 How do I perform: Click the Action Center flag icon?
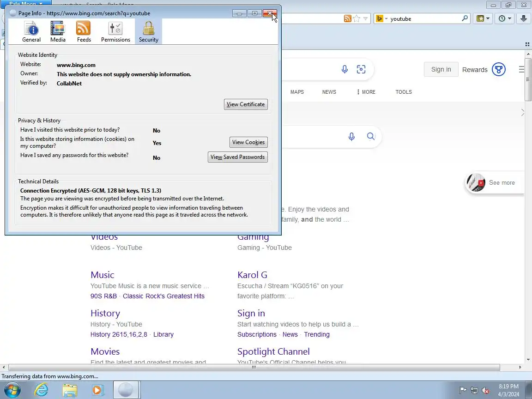(463, 391)
